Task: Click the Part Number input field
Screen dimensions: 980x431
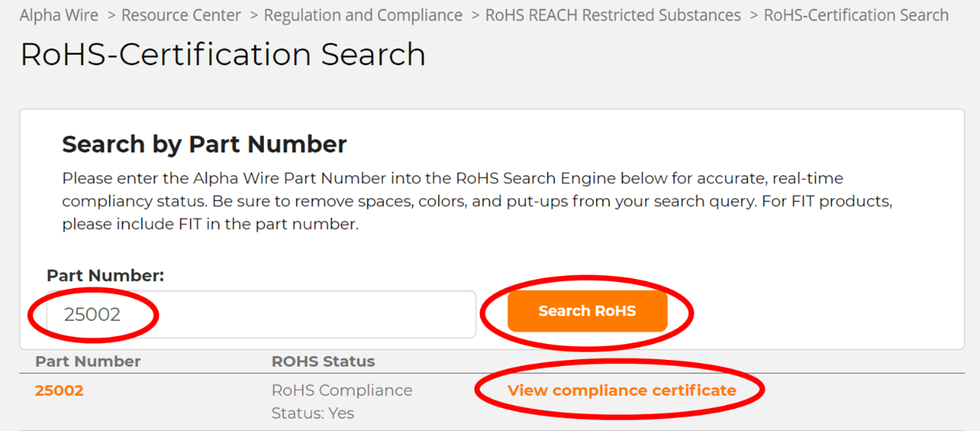Action: click(261, 314)
